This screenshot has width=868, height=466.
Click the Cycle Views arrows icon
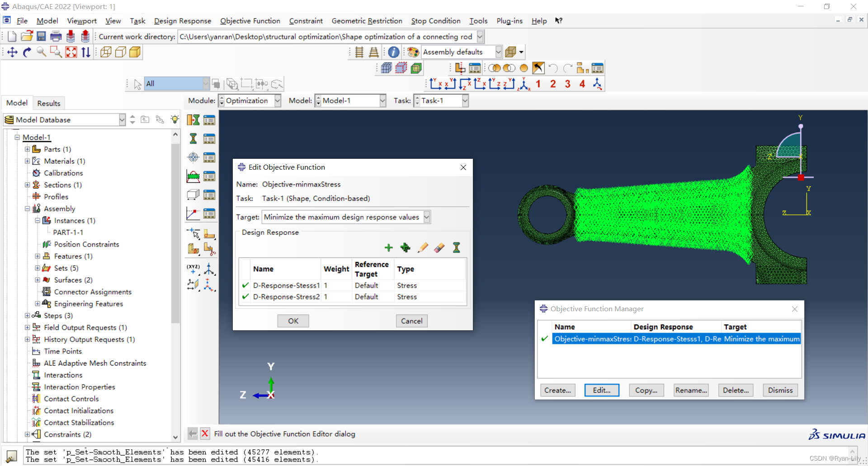point(86,52)
